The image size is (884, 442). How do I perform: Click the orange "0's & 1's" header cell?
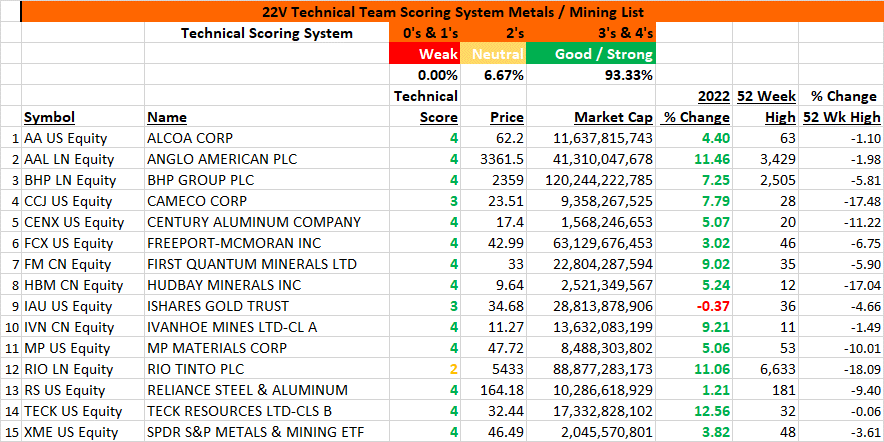pos(425,33)
